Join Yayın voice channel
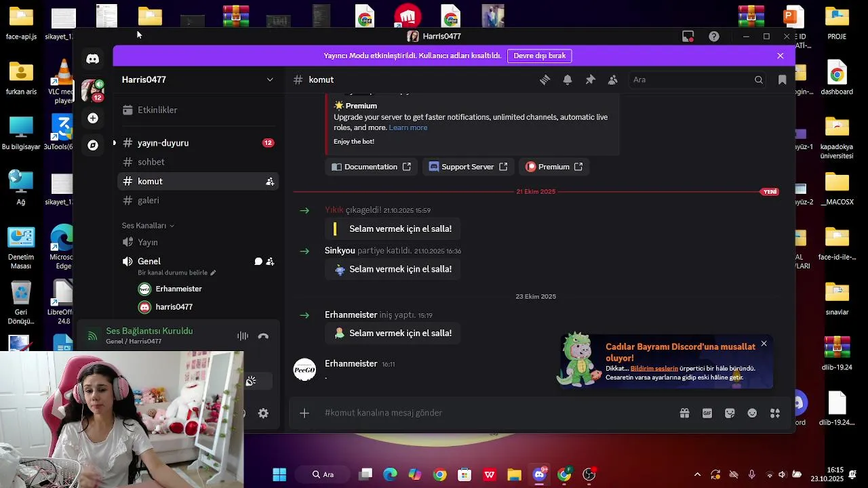This screenshot has height=488, width=868. pos(198,242)
